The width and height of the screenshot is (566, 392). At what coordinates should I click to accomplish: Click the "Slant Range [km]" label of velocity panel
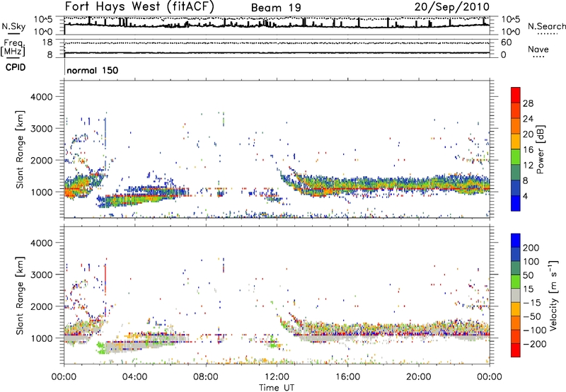coord(20,295)
